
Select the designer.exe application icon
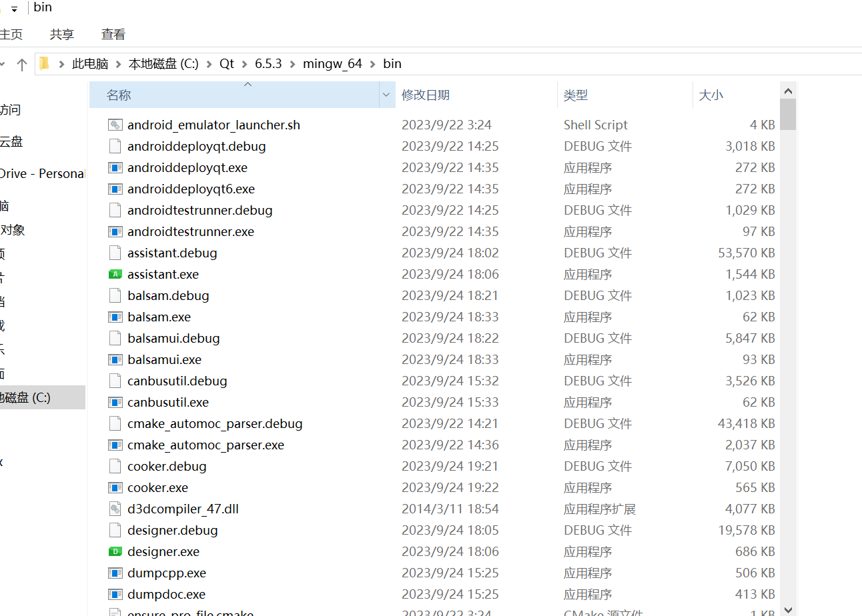tap(114, 551)
